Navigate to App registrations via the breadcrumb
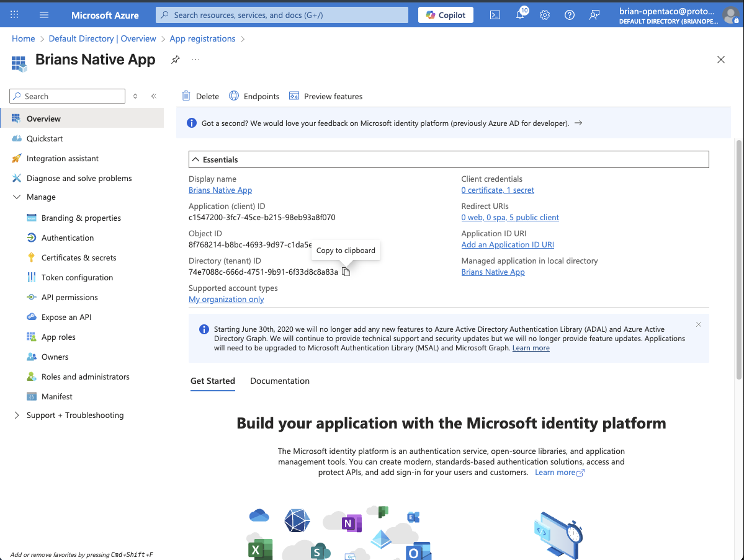Viewport: 744px width, 560px height. (202, 38)
